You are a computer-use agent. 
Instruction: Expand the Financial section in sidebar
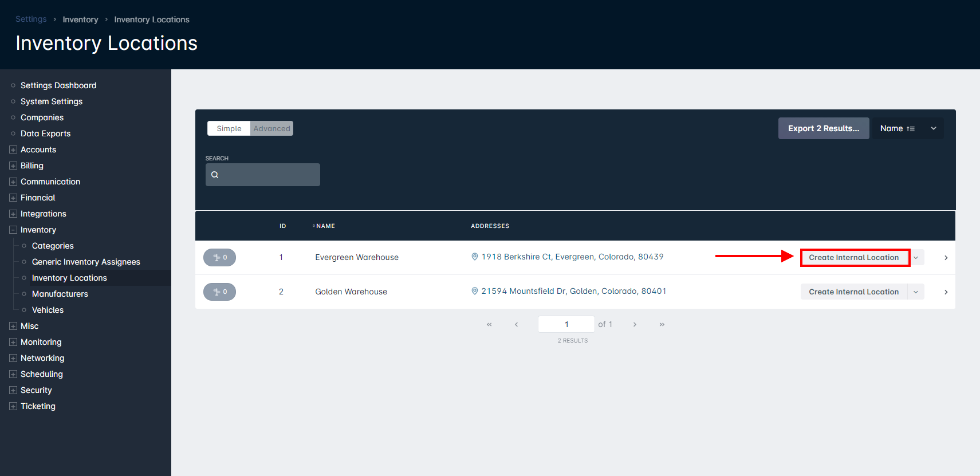pos(13,198)
